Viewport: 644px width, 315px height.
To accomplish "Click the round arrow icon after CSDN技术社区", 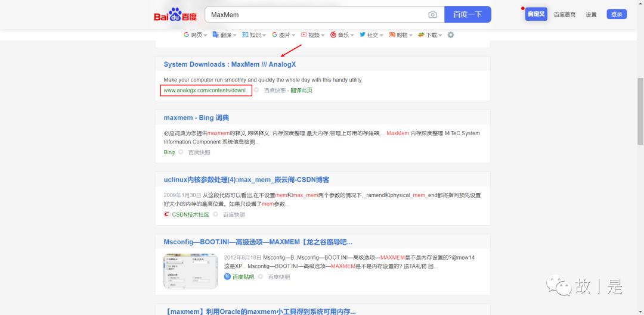I will (215, 214).
